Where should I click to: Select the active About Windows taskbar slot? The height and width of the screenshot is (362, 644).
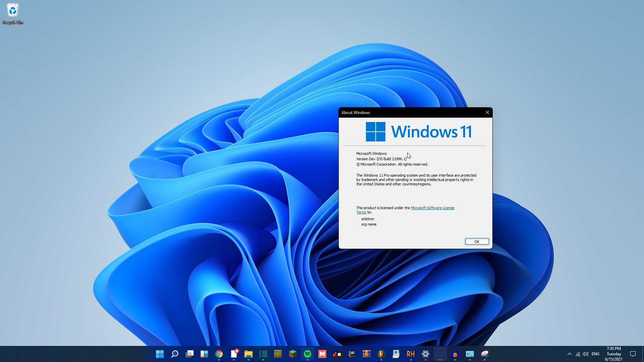[x=440, y=354]
